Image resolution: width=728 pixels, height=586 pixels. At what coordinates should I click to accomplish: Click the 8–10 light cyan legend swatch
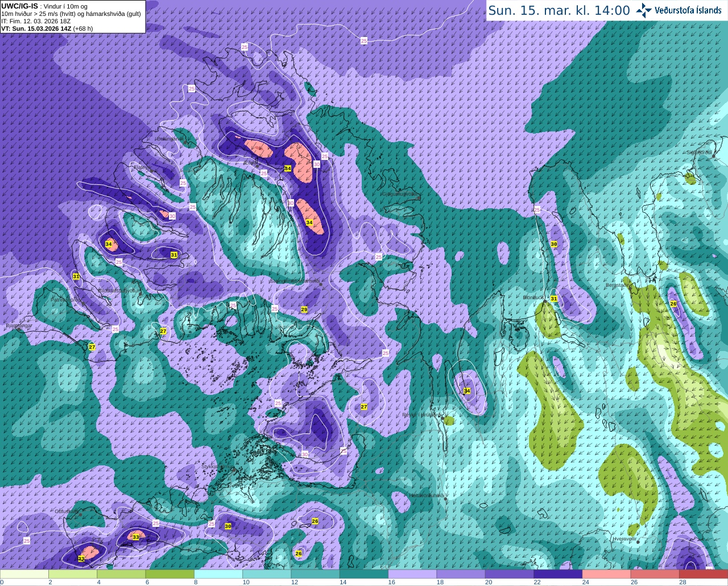click(218, 574)
